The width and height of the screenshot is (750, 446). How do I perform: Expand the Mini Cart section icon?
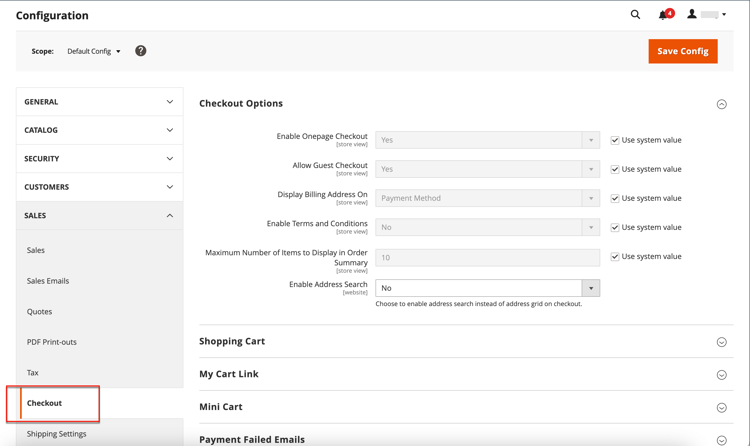click(722, 408)
